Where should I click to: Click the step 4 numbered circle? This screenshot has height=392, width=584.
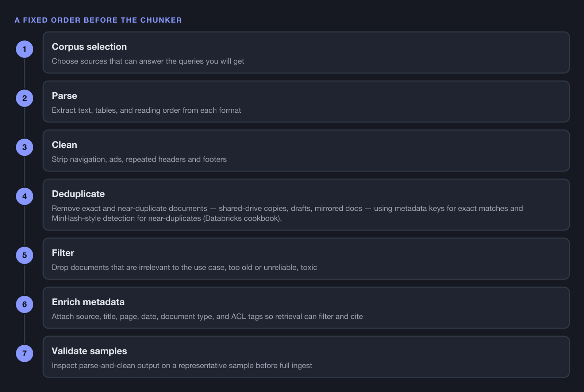point(24,196)
